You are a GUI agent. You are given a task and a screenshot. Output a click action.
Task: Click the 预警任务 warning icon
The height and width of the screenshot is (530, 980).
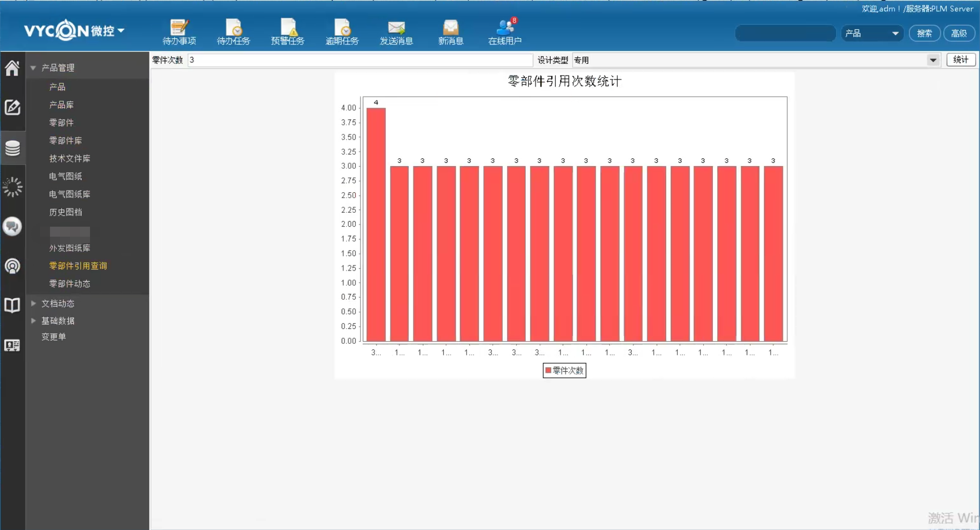288,32
